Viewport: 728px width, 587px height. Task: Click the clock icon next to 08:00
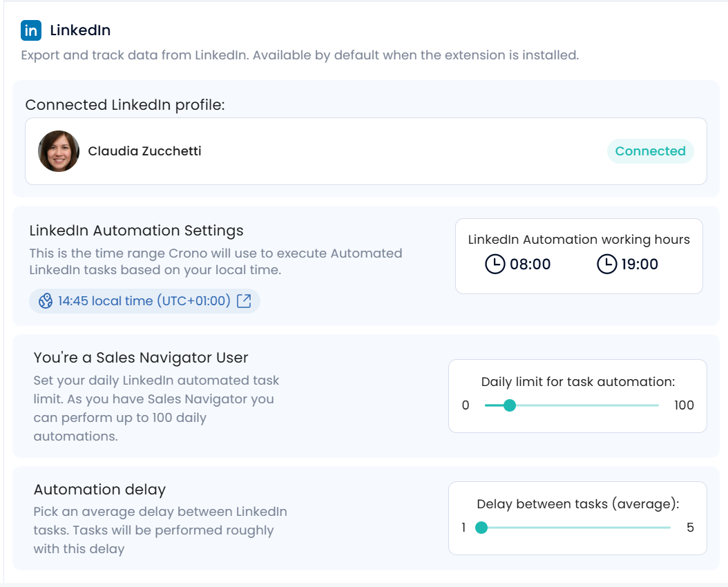tap(495, 264)
